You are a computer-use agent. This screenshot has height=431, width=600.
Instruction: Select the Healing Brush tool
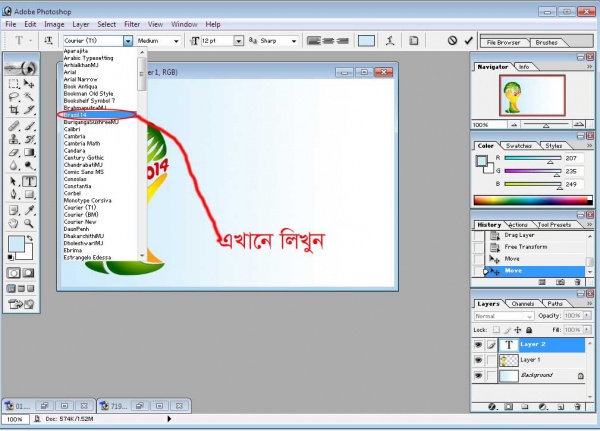[14, 126]
